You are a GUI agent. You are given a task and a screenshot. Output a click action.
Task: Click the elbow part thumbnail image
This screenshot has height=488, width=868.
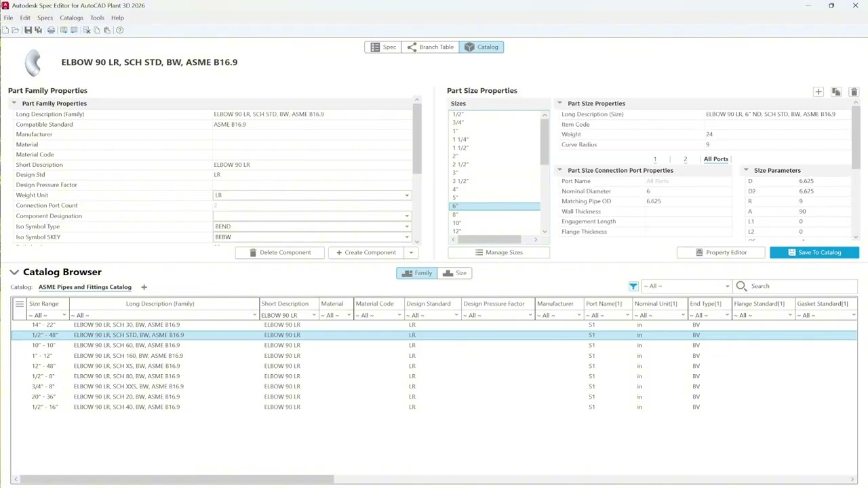(x=33, y=63)
